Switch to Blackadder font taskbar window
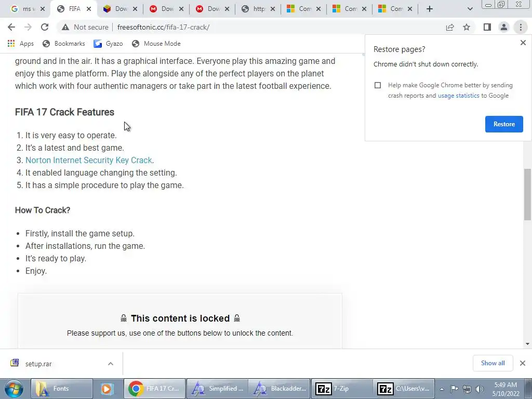This screenshot has height=399, width=532. [x=279, y=389]
